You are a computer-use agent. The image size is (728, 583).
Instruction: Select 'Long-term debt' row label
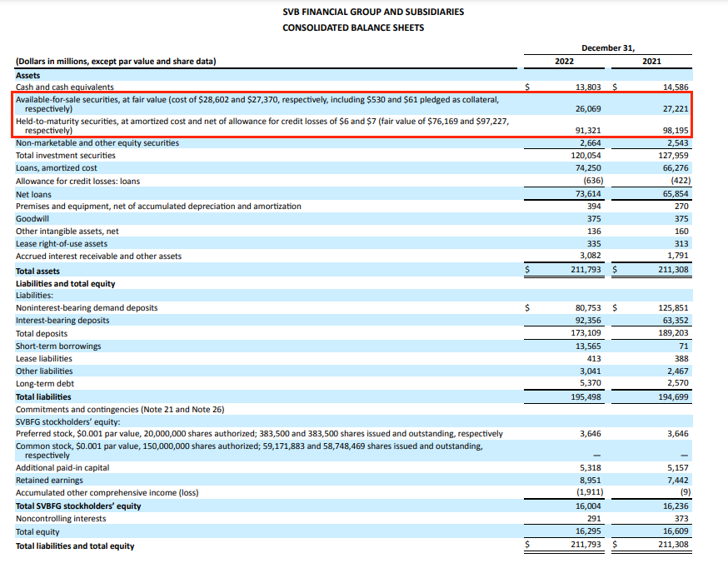(x=45, y=384)
